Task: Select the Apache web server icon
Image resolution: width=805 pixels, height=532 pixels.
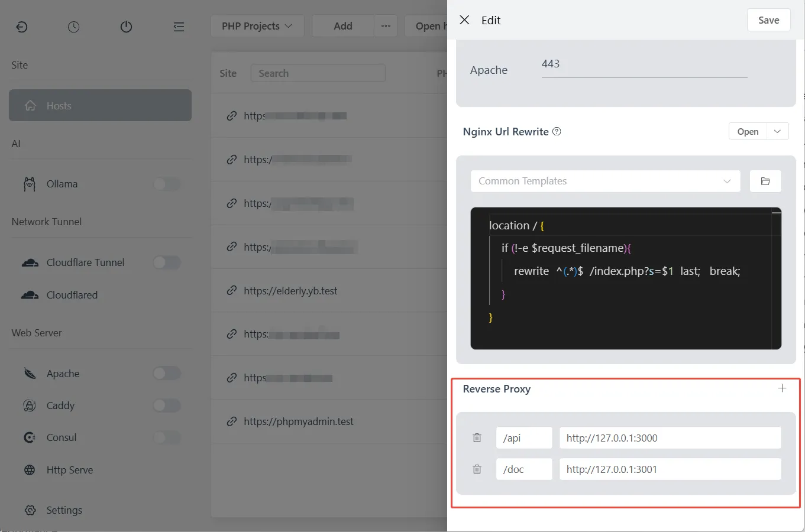Action: pyautogui.click(x=30, y=373)
